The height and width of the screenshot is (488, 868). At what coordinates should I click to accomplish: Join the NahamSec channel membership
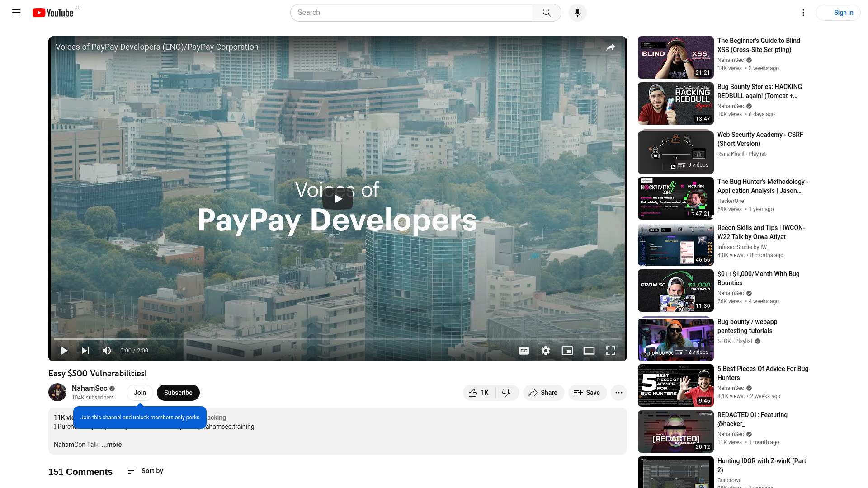pos(140,393)
